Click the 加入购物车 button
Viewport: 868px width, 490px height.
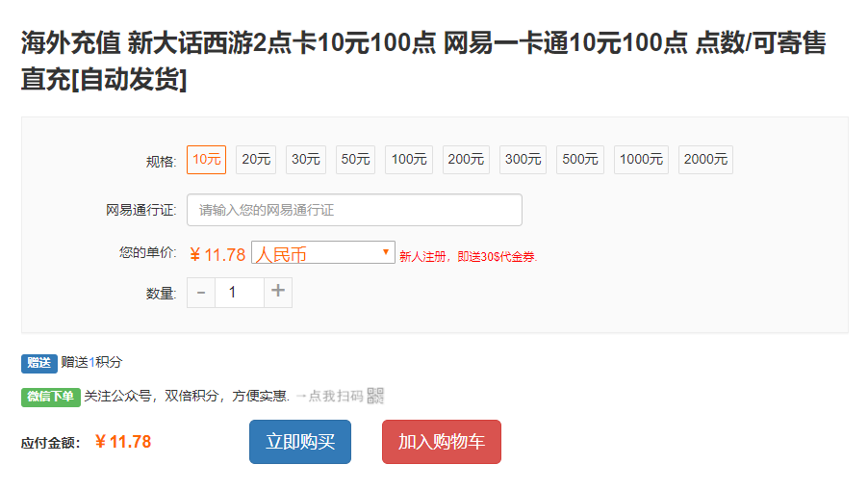(441, 441)
